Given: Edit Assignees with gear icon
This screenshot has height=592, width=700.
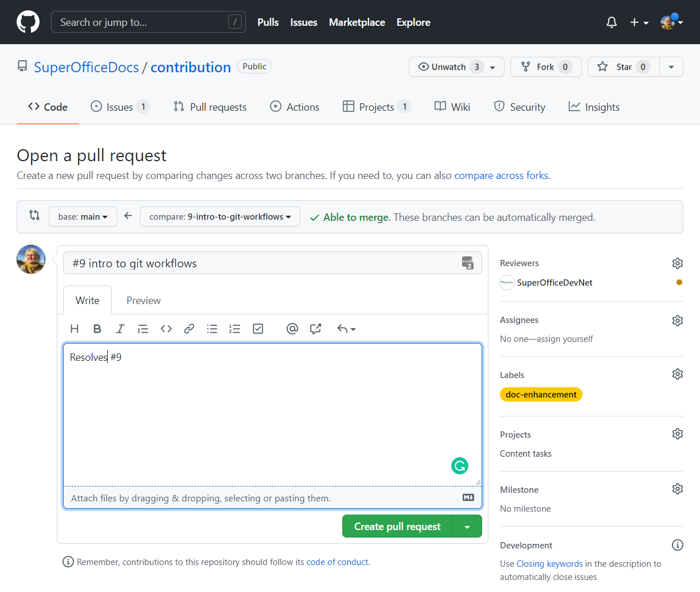Looking at the screenshot, I should tap(678, 320).
